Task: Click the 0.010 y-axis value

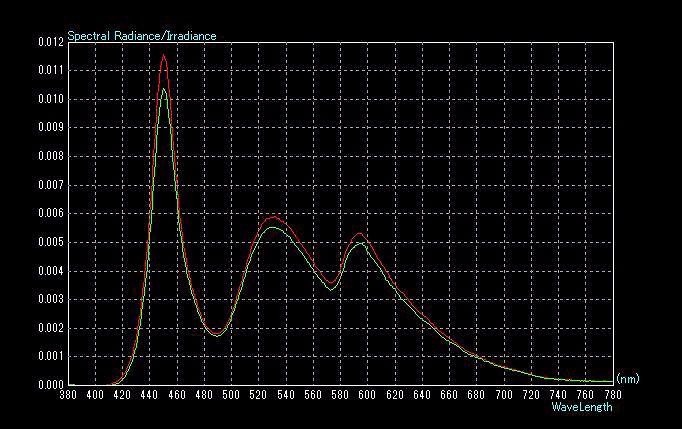Action: pos(51,99)
